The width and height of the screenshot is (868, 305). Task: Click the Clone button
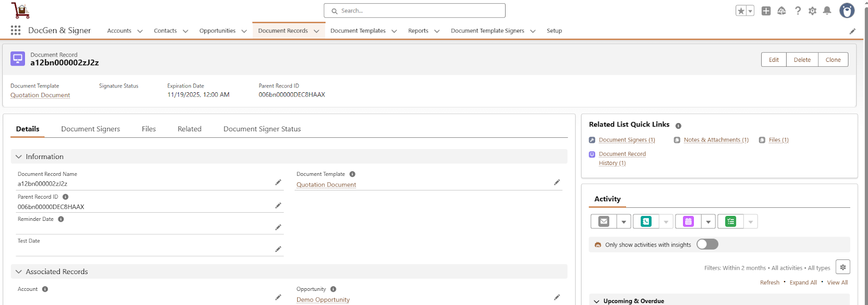833,60
